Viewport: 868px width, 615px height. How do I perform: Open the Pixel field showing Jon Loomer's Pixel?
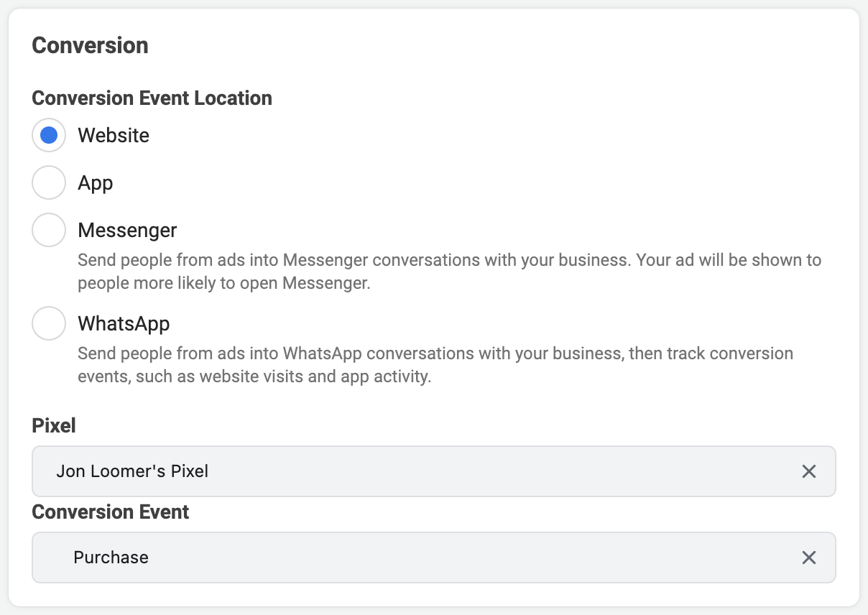tap(434, 471)
